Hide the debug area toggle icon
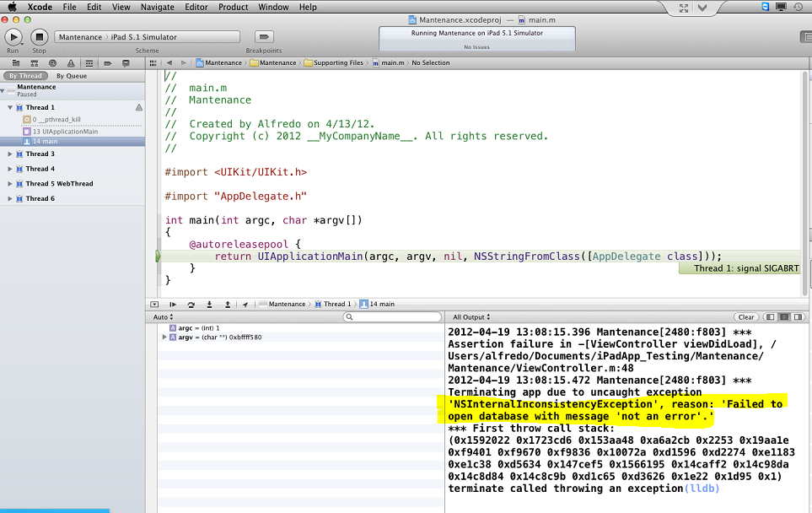 [x=154, y=305]
